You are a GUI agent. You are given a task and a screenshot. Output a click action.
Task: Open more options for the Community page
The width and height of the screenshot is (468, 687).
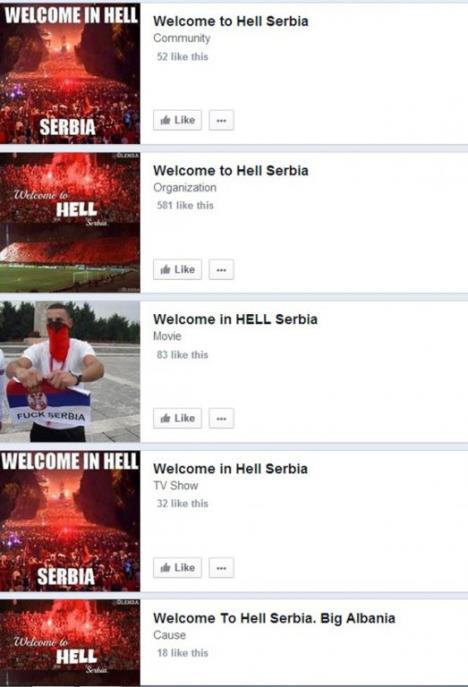click(x=221, y=120)
